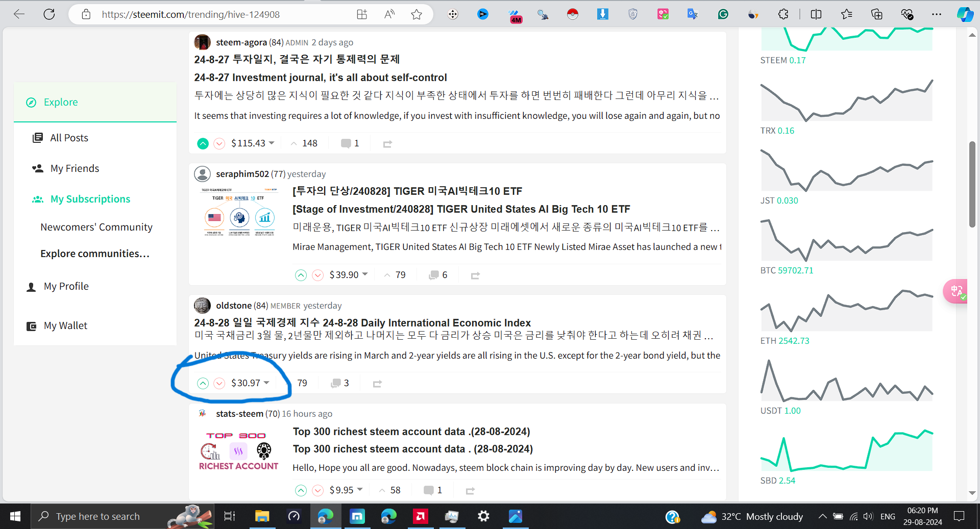Add this page to favorites star
Screen dimensions: 980x529
point(416,14)
